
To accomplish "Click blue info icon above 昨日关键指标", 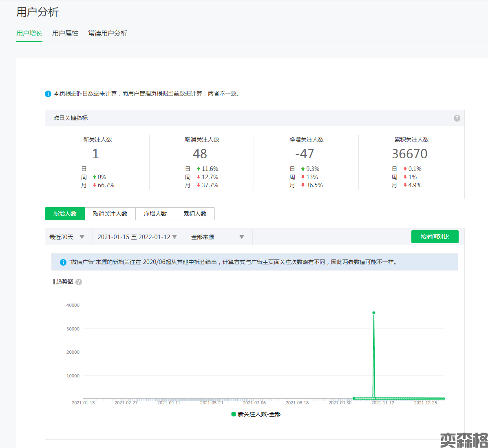I will point(48,94).
